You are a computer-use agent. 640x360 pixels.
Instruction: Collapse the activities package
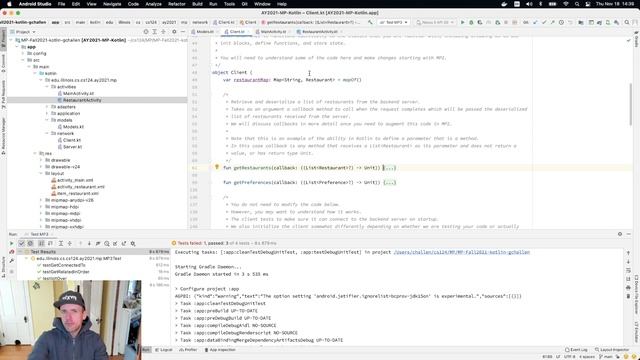point(47,87)
